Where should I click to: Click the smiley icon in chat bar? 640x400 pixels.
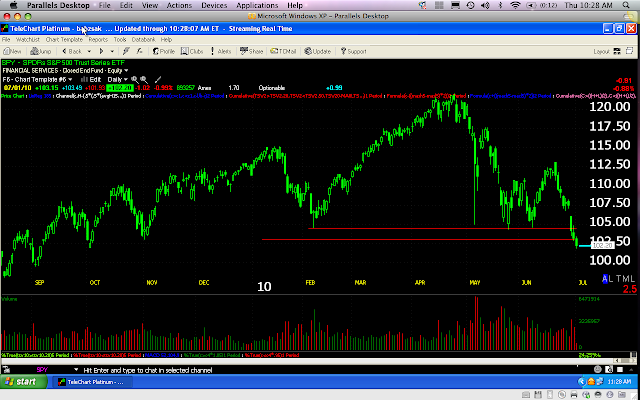(x=598, y=369)
